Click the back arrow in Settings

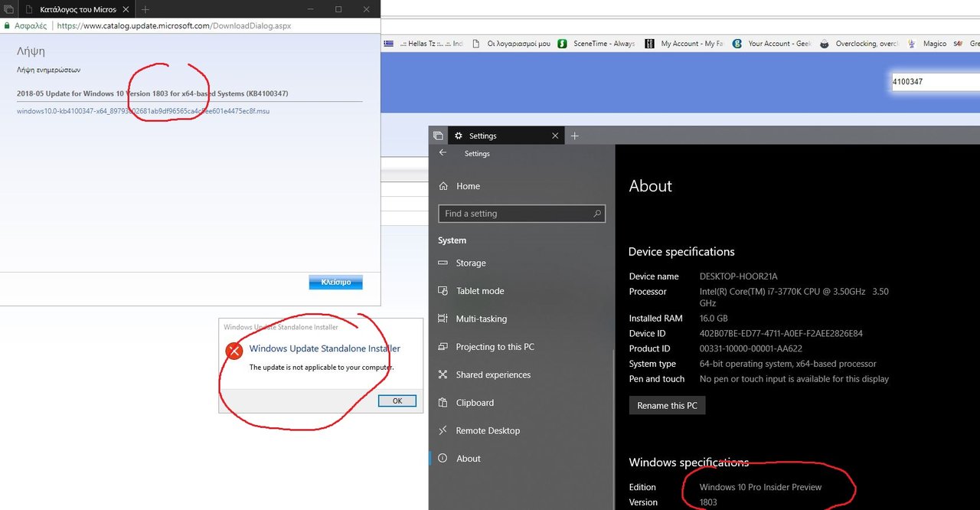coord(443,153)
